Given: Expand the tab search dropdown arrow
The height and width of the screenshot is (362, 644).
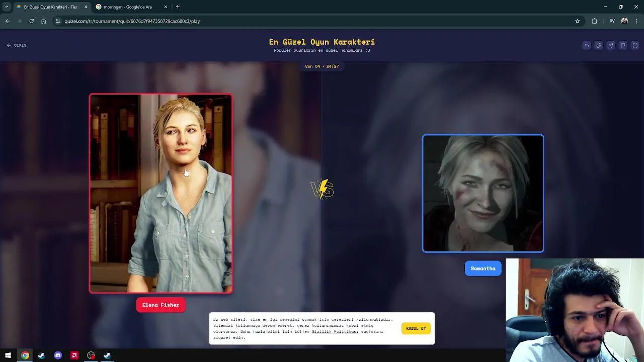Looking at the screenshot, I should coord(7,7).
